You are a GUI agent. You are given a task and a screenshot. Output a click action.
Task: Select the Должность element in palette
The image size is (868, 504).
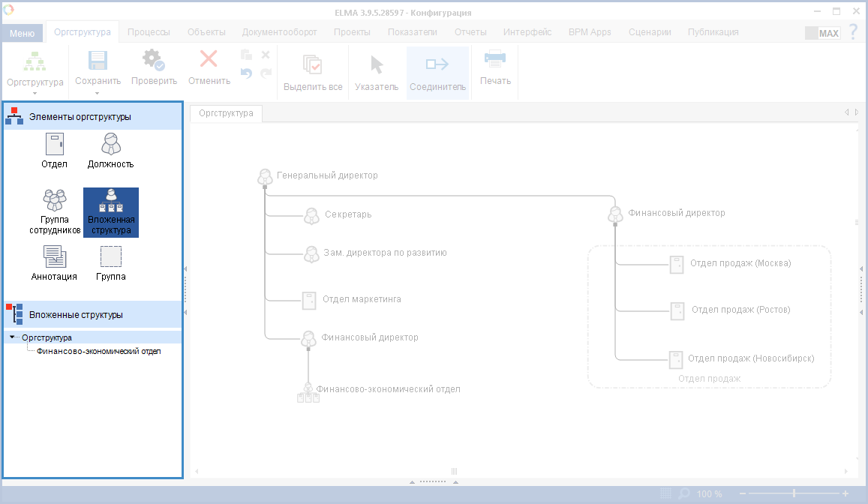[x=111, y=151]
